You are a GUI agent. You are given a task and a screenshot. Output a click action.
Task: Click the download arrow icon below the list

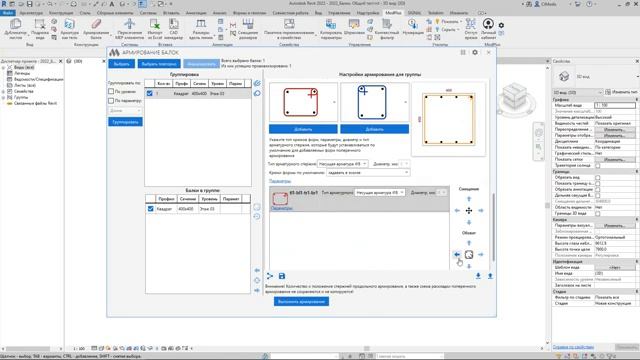point(478,276)
